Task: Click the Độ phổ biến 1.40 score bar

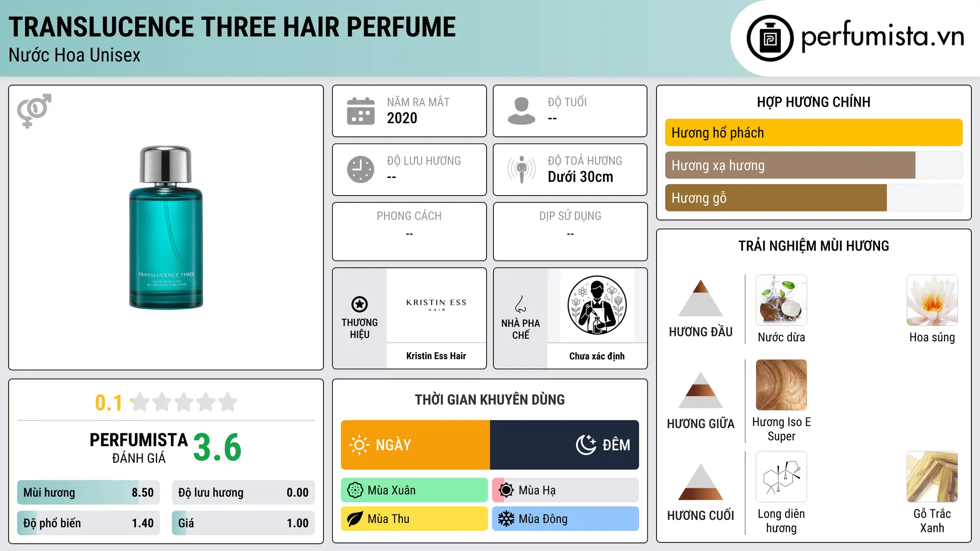Action: (89, 523)
